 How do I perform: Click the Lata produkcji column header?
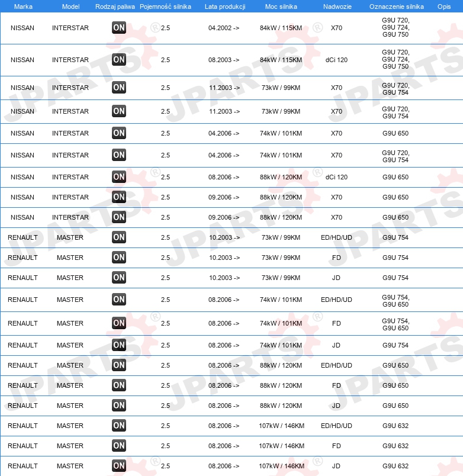pyautogui.click(x=225, y=7)
